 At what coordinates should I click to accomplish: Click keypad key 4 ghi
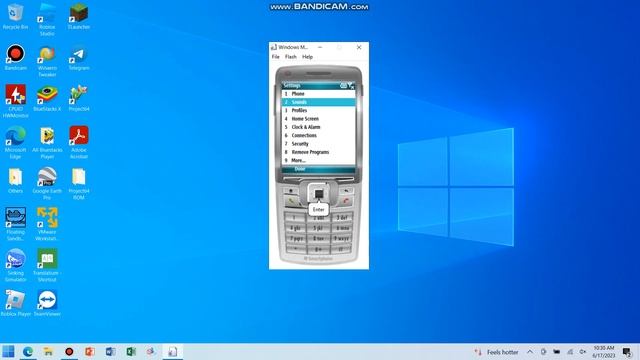coord(295,228)
